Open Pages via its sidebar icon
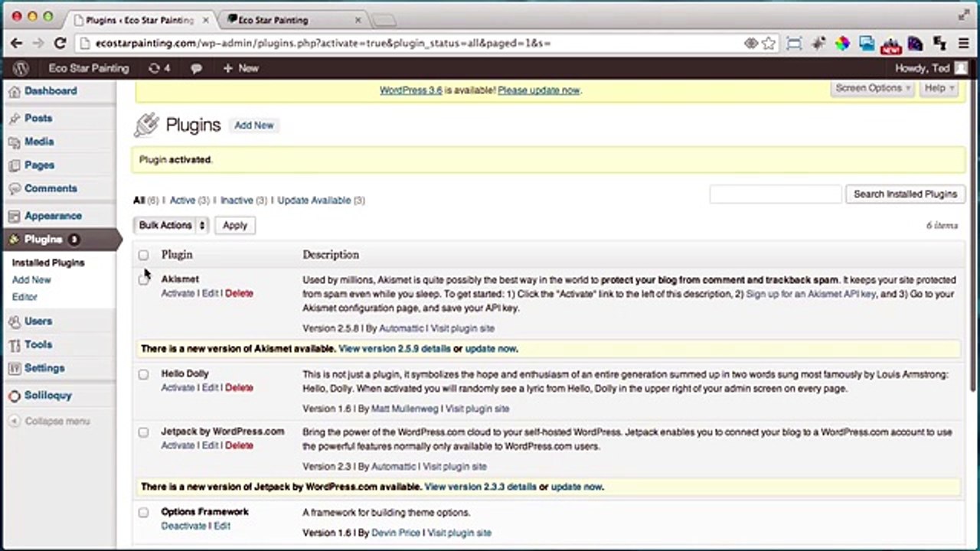Screen dimensions: 980x551 pyautogui.click(x=14, y=165)
